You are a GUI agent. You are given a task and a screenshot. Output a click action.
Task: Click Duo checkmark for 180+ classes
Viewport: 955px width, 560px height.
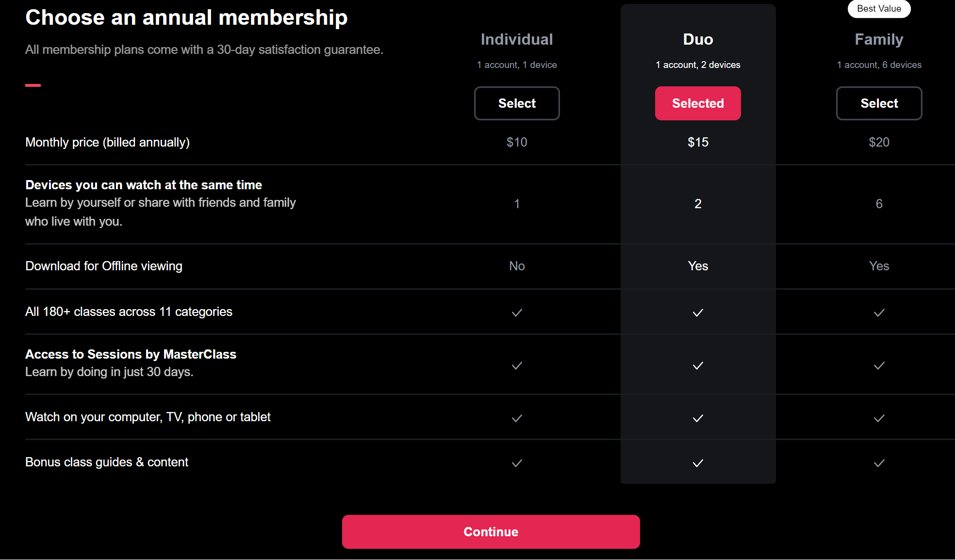pyautogui.click(x=698, y=313)
